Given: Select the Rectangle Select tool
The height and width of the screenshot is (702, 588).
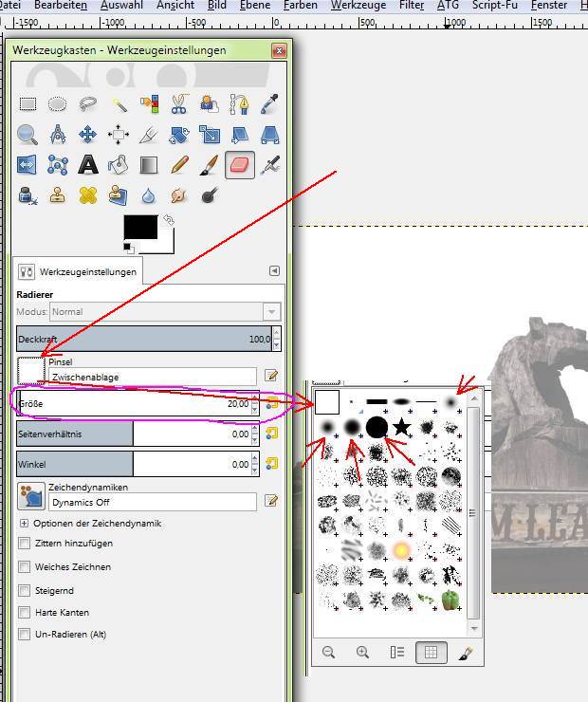Looking at the screenshot, I should [28, 104].
